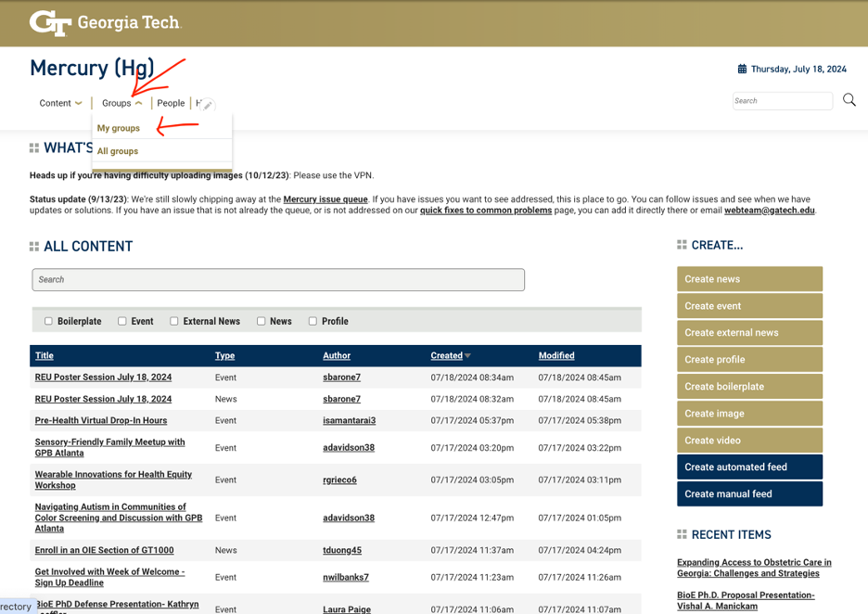Click the Create news button

[749, 279]
